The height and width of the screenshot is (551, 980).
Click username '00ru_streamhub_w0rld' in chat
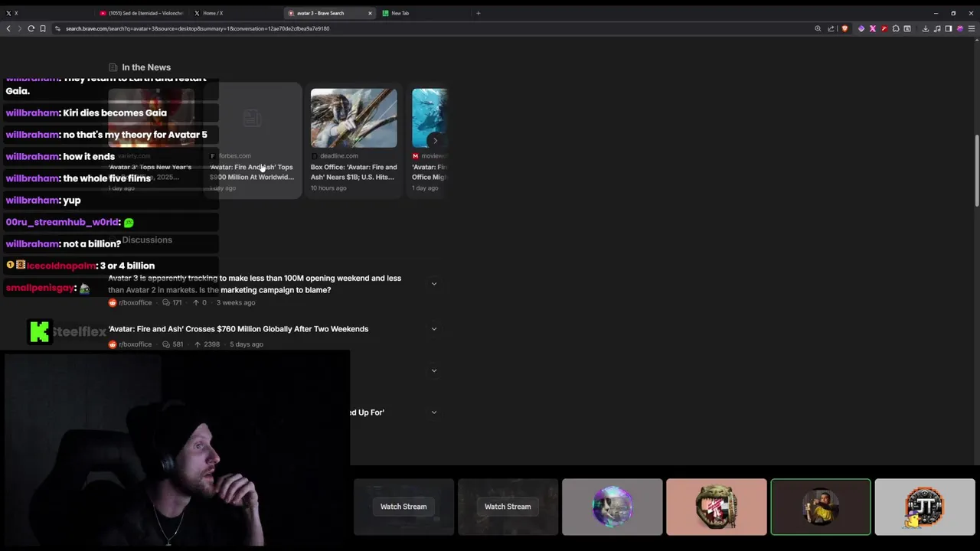62,222
